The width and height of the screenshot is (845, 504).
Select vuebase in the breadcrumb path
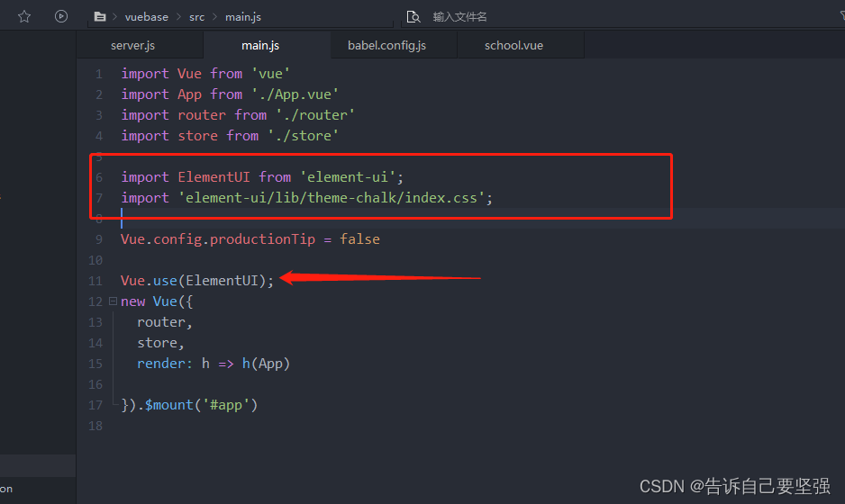tap(147, 17)
